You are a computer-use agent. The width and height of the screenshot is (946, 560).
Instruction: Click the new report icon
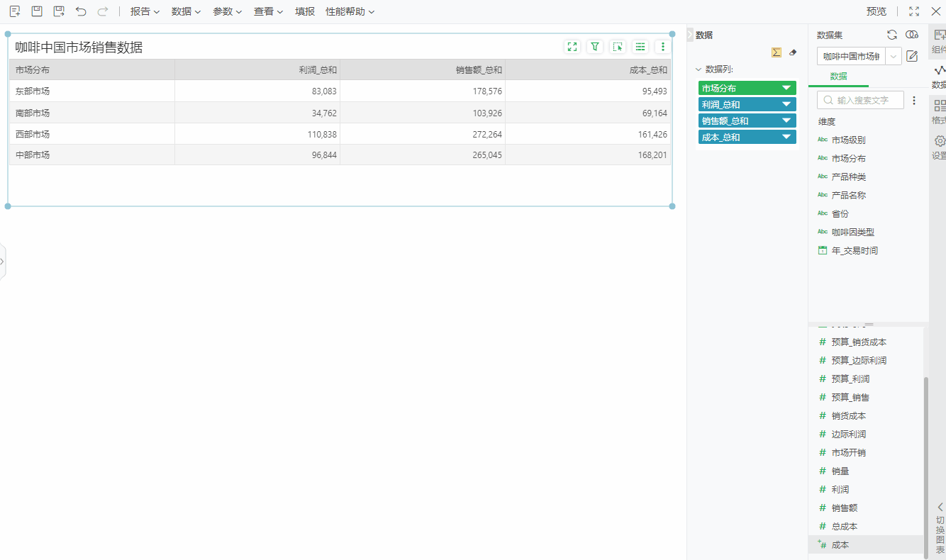15,11
